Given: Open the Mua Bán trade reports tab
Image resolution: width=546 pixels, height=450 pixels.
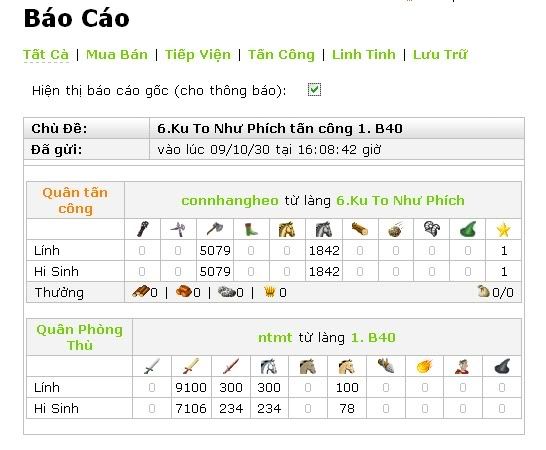Looking at the screenshot, I should click(117, 55).
